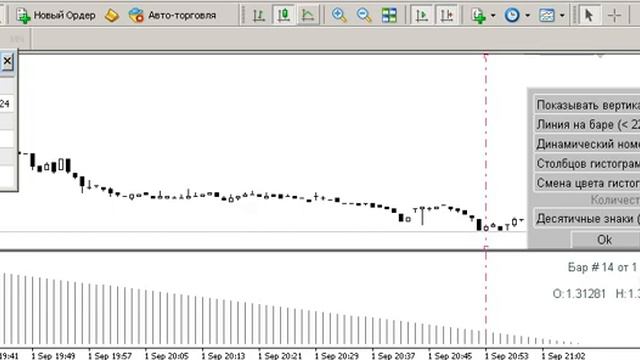Select the arrow cursor tool
Image resolution: width=640 pixels, height=360 pixels.
pyautogui.click(x=589, y=16)
